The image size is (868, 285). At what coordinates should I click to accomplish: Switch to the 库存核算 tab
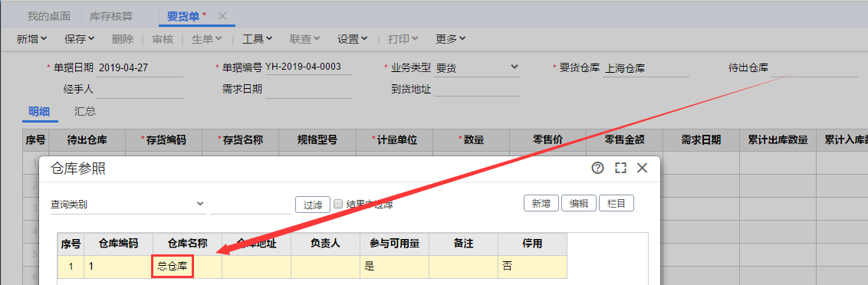111,16
